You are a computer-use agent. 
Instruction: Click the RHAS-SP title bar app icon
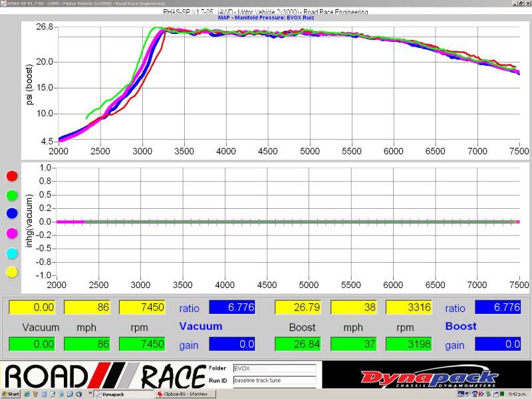click(3, 3)
